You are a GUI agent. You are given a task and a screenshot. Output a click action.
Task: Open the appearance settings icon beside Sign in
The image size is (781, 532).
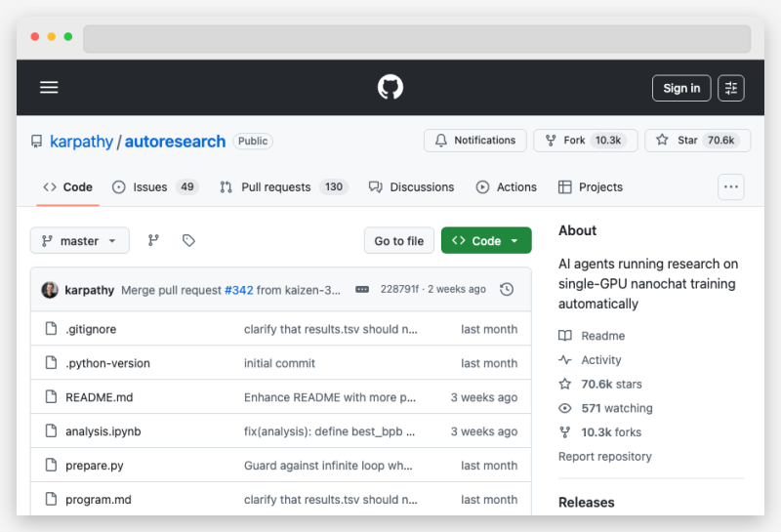pos(731,88)
